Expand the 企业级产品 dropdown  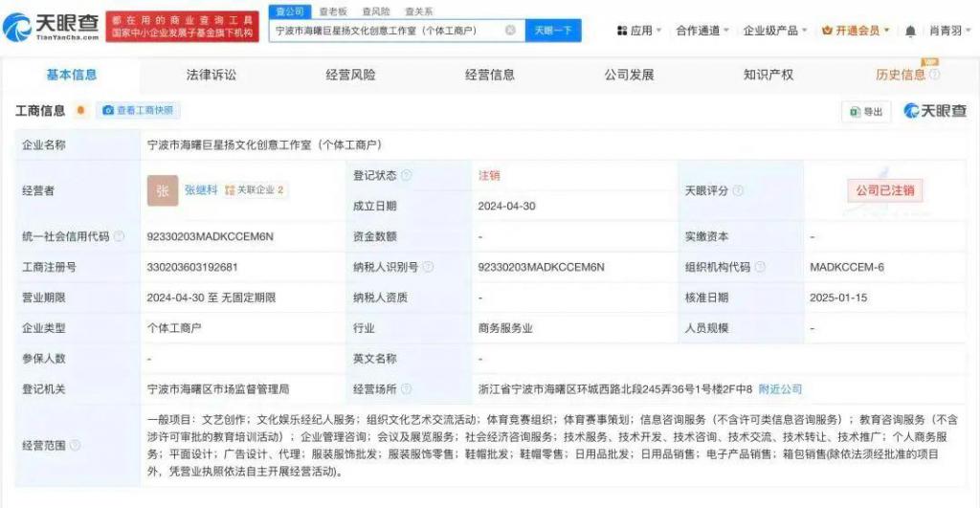point(775,31)
